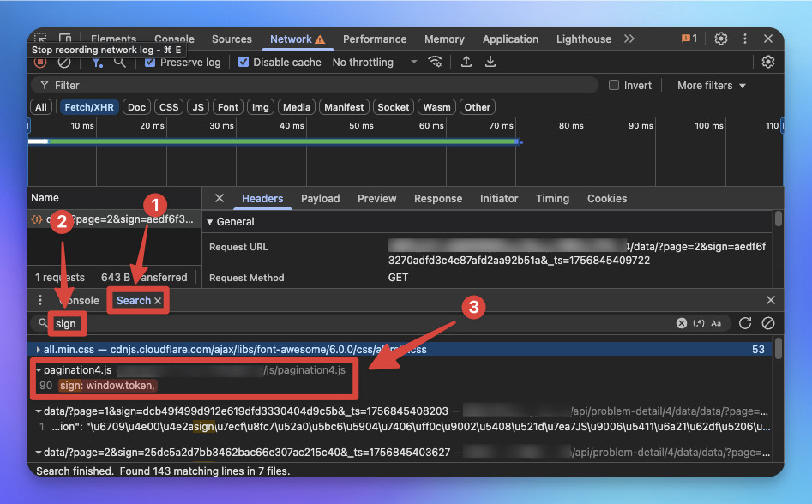
Task: Show the Preview tab of request
Action: [377, 199]
